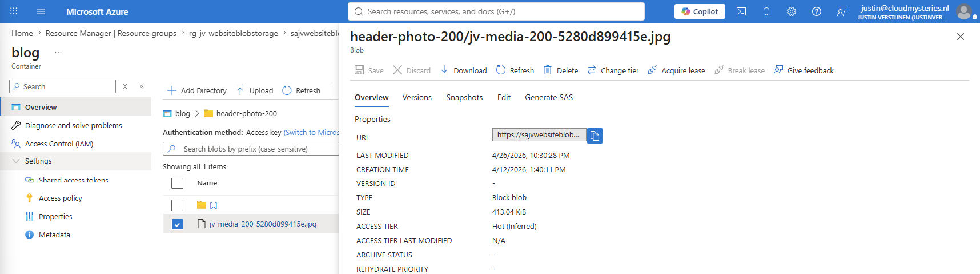Focus the global search resources box
Image resolution: width=980 pixels, height=274 pixels.
coord(496,11)
